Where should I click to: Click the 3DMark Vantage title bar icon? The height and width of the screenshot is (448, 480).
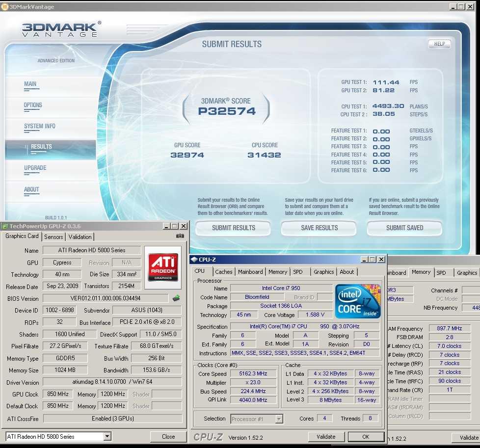pos(4,7)
